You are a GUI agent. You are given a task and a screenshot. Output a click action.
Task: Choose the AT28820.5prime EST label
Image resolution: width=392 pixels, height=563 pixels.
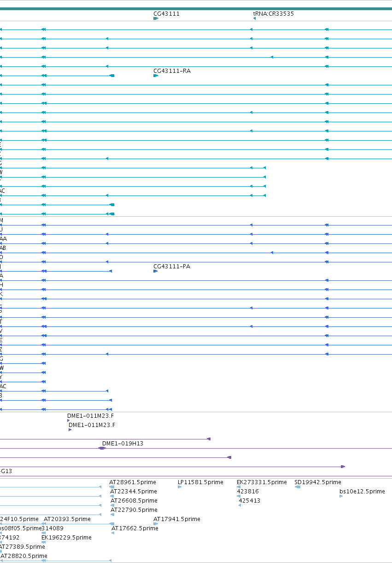pyautogui.click(x=24, y=556)
